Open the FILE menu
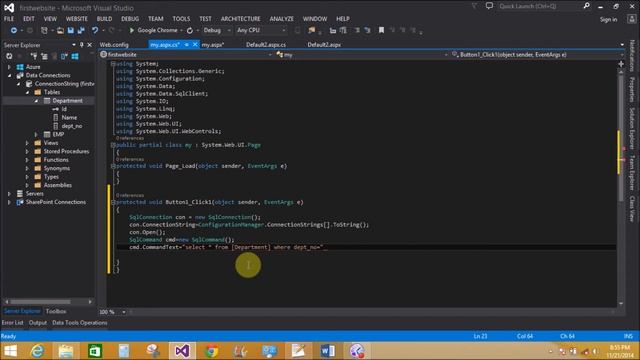640x360 pixels. (x=9, y=19)
